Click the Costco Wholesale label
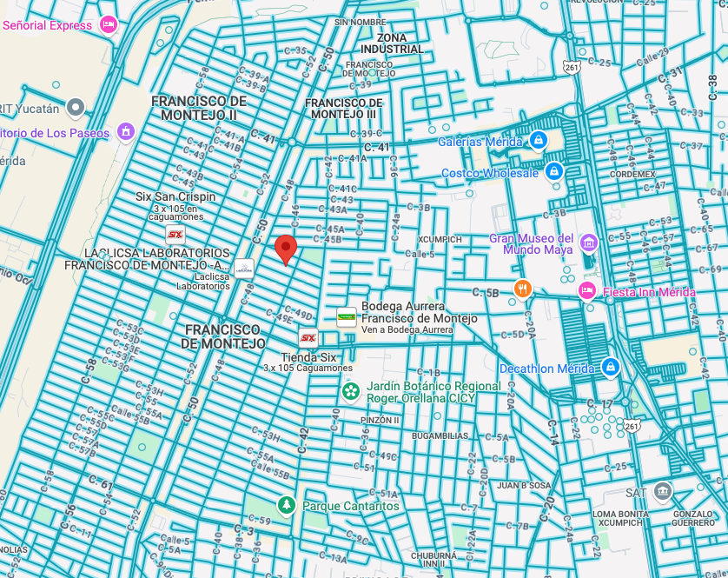 pyautogui.click(x=490, y=173)
